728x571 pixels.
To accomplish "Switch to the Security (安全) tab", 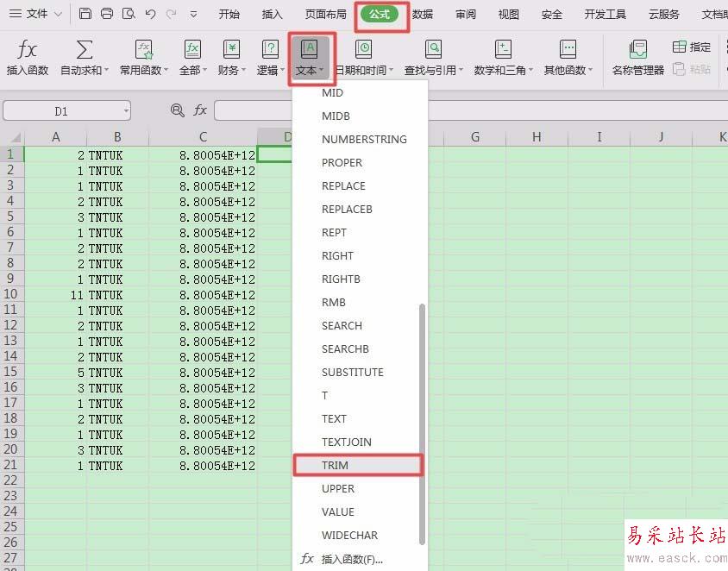I will coord(551,15).
